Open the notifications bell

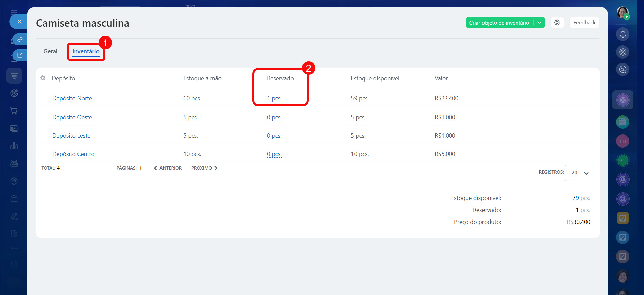[x=623, y=34]
